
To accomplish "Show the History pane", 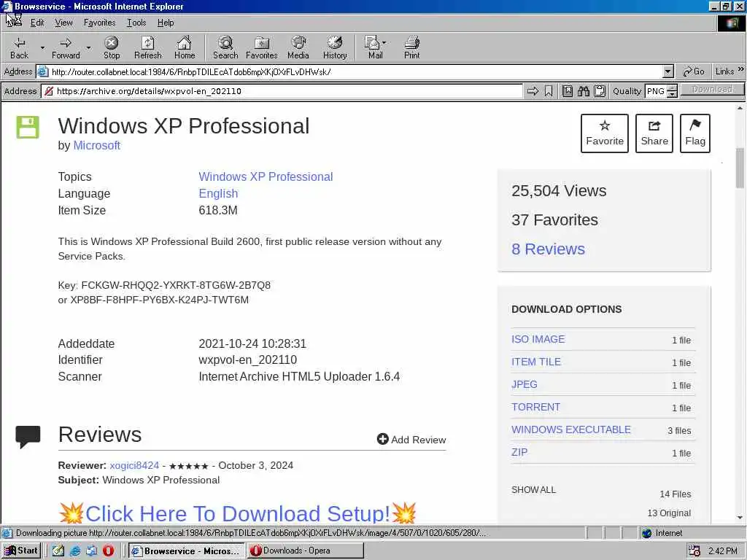I will 335,47.
